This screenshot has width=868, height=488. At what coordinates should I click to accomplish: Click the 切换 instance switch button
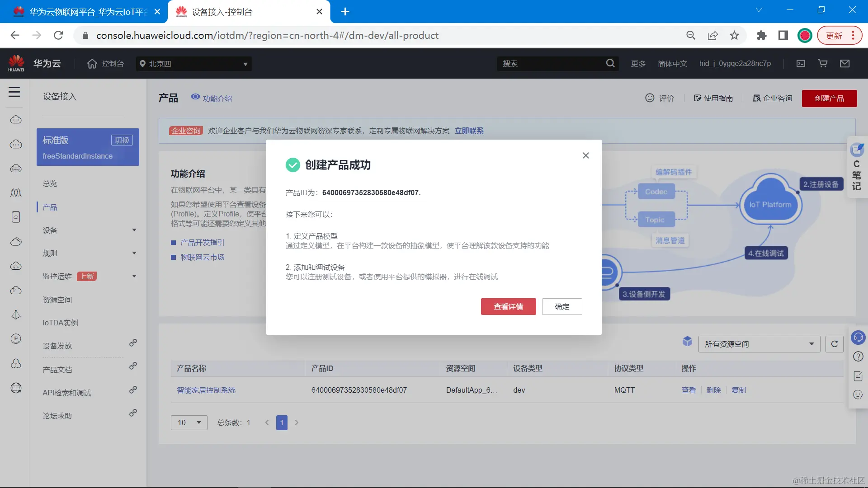(122, 140)
